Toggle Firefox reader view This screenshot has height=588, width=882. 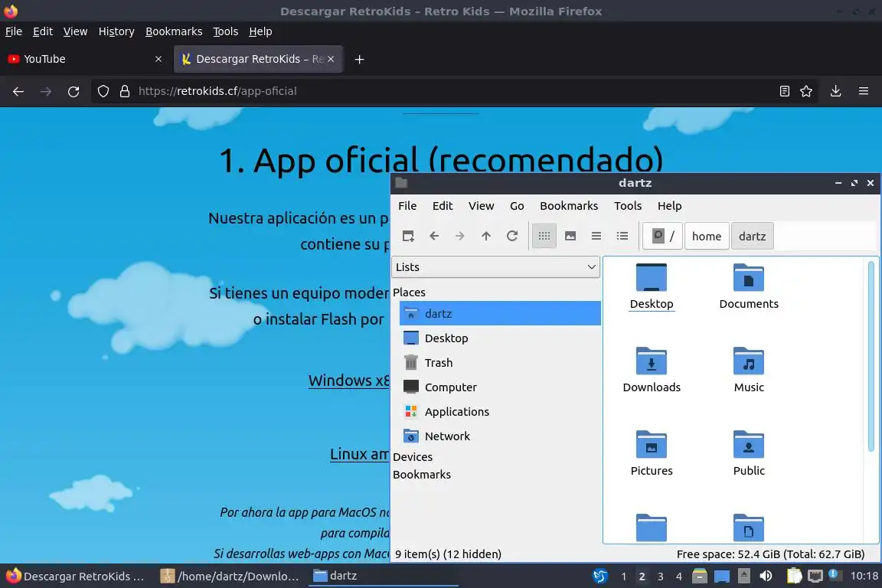[784, 91]
